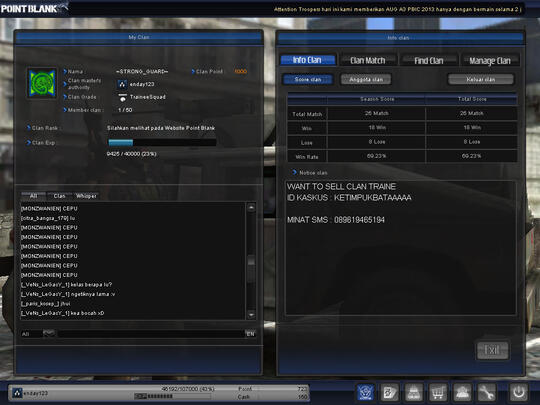
Task: Click the clan notice text area
Action: 401,247
